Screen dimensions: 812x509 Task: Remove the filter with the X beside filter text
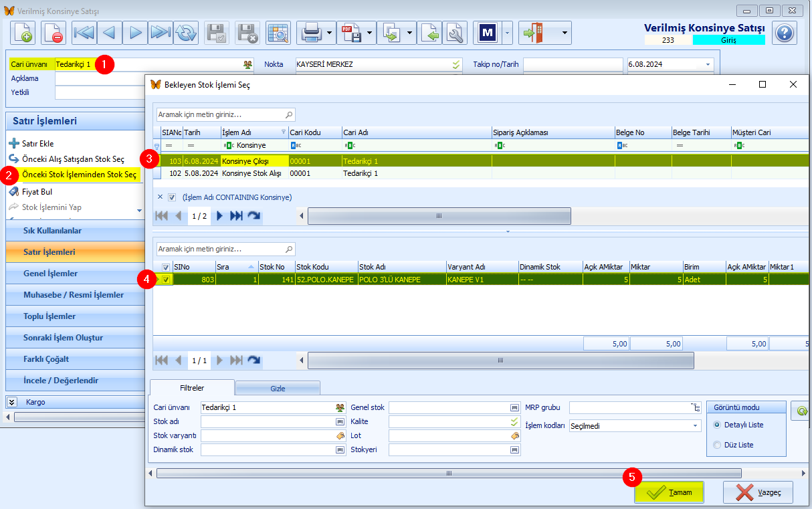coord(159,197)
